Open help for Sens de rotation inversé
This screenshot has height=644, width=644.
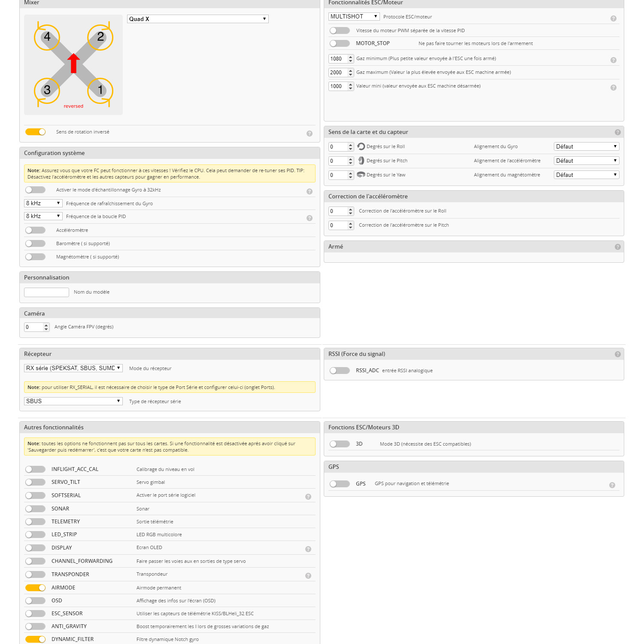tap(310, 134)
